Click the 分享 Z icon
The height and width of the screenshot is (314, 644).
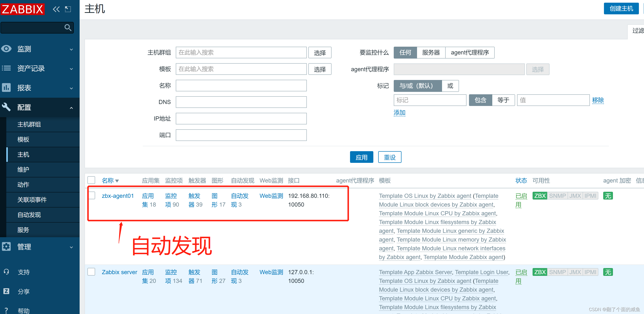click(7, 291)
